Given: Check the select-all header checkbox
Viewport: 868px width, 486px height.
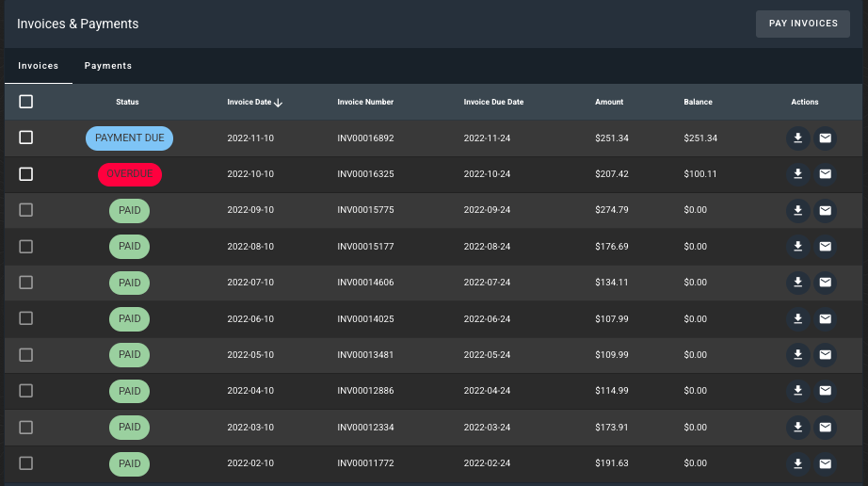Looking at the screenshot, I should pyautogui.click(x=26, y=102).
